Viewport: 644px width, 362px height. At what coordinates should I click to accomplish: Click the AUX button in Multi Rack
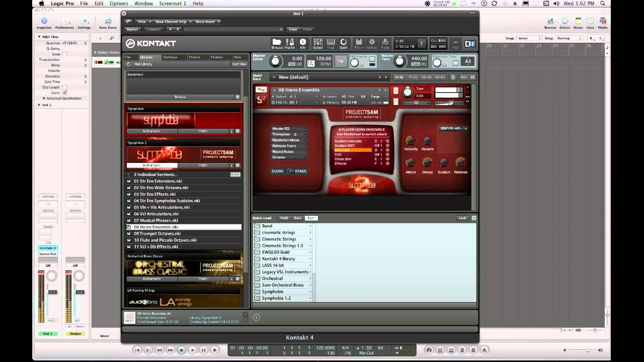pos(463,77)
